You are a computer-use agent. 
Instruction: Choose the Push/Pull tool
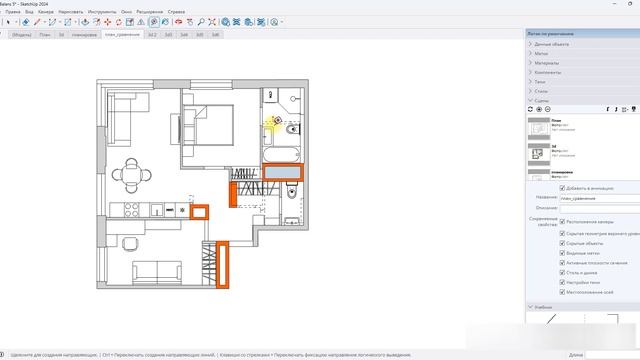pyautogui.click(x=85, y=22)
